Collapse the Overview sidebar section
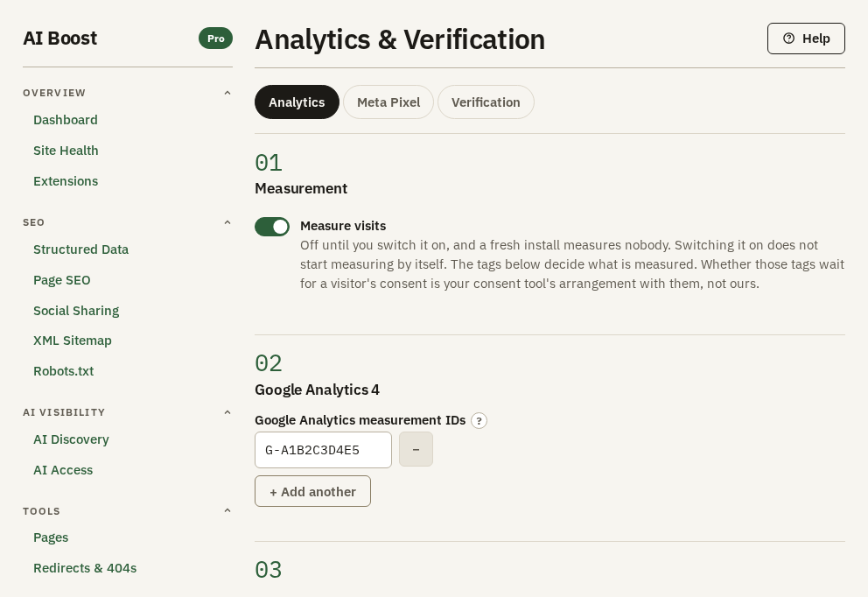Image resolution: width=868 pixels, height=597 pixels. [227, 93]
